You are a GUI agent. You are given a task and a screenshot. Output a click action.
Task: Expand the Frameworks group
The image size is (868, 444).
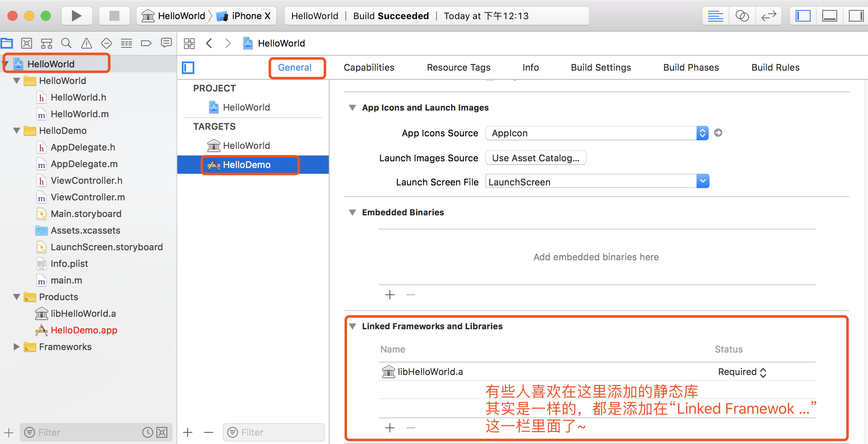tap(17, 347)
